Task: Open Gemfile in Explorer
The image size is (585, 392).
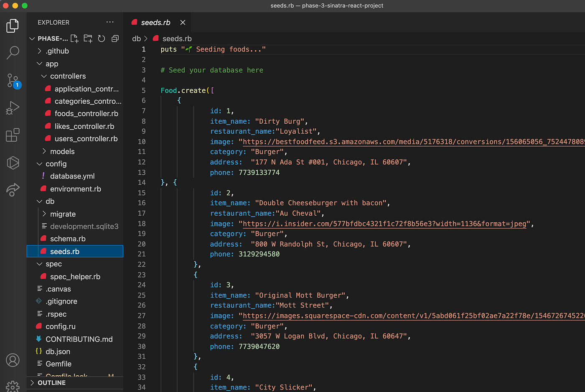Action: click(x=75, y=364)
